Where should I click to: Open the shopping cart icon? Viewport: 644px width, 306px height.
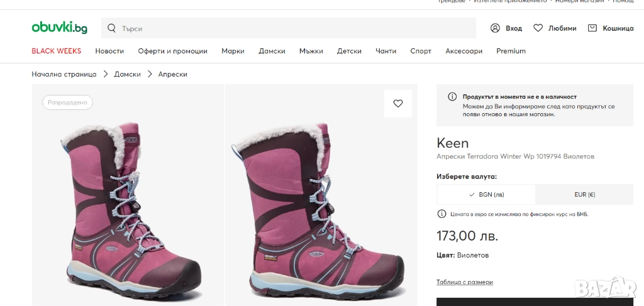tap(592, 28)
